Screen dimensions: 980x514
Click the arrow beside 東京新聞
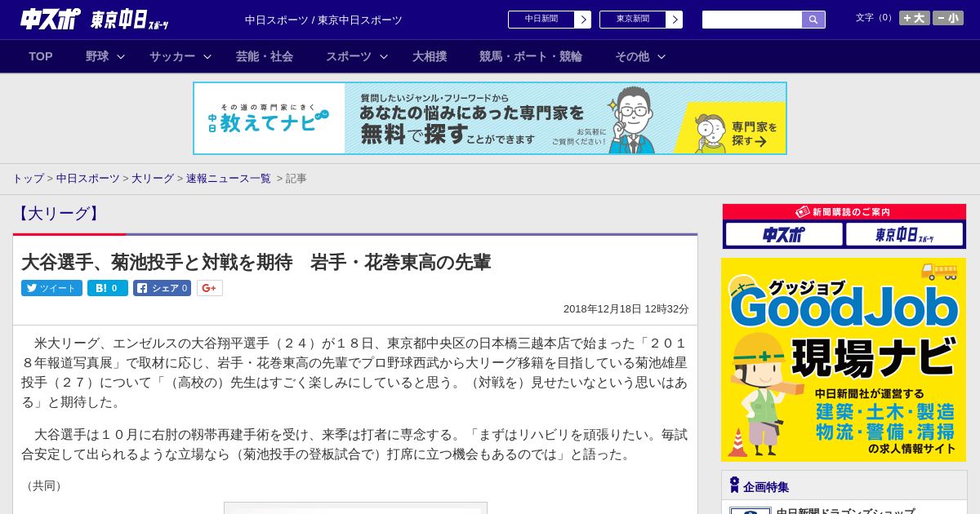coord(675,20)
